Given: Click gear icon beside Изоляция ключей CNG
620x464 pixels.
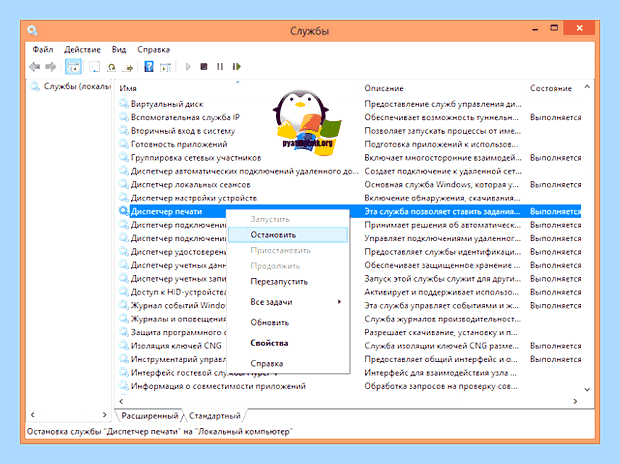Looking at the screenshot, I should click(x=124, y=345).
